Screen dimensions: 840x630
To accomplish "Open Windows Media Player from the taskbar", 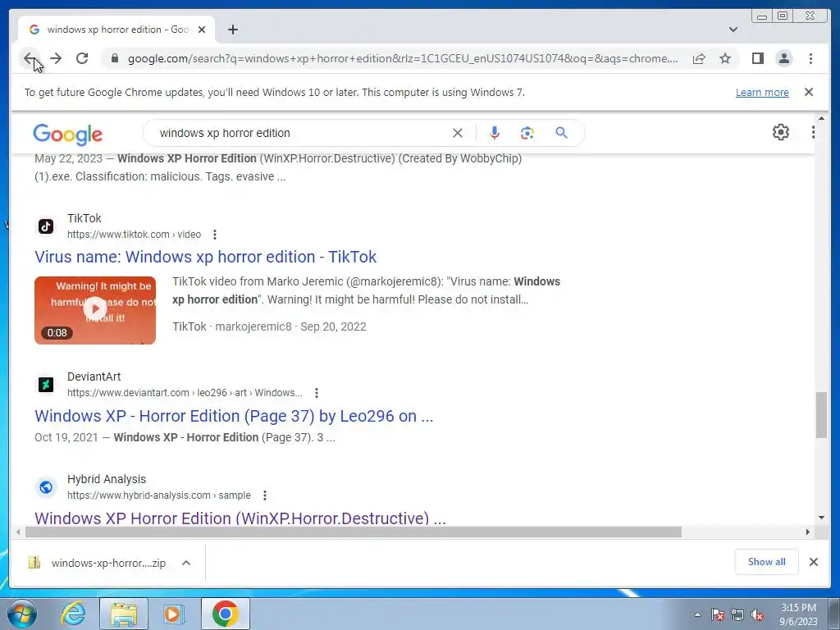I will [x=173, y=614].
